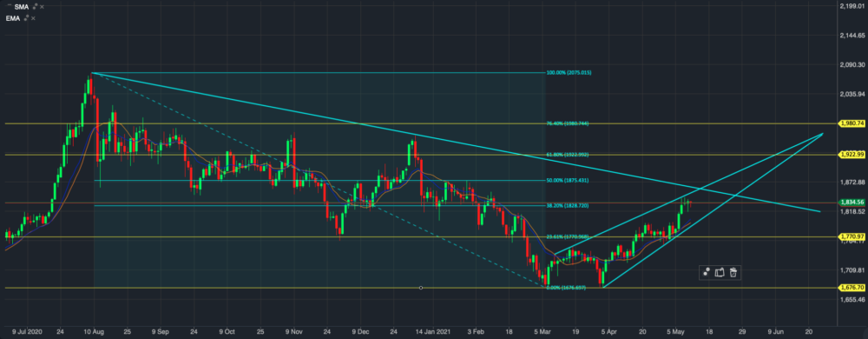This screenshot has height=339, width=868.
Task: Open drawing settings in floating toolbar
Action: click(x=707, y=272)
